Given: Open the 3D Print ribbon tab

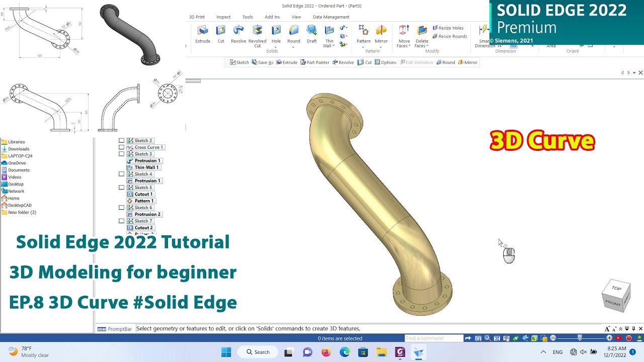Looking at the screenshot, I should click(197, 17).
